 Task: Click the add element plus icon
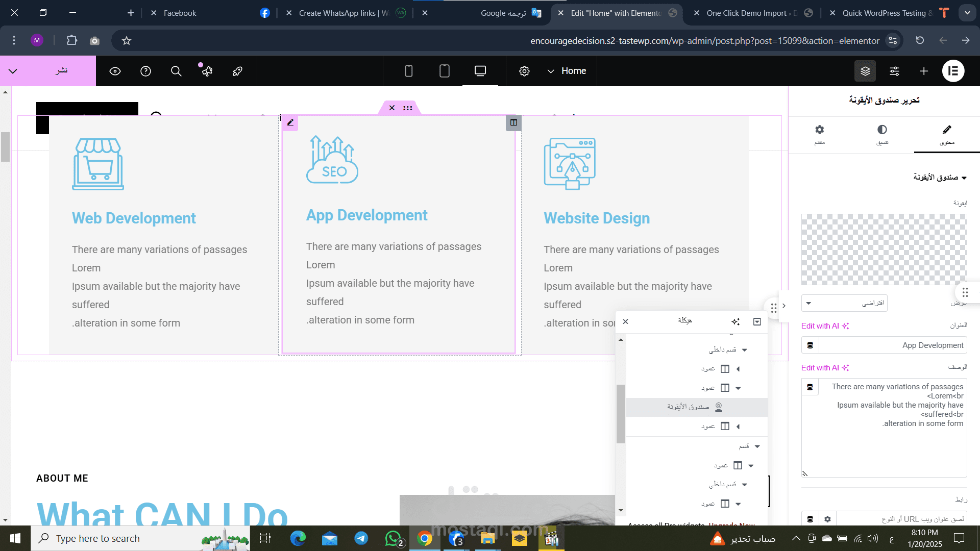point(924,71)
